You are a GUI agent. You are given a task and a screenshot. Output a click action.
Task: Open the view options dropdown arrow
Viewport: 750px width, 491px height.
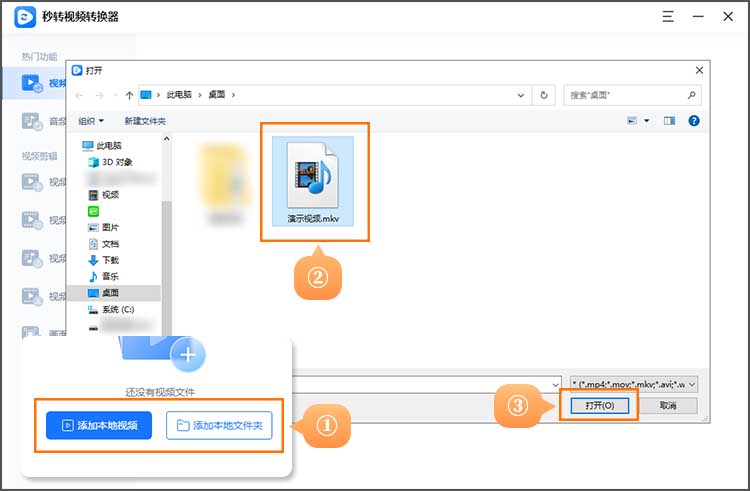tap(647, 120)
